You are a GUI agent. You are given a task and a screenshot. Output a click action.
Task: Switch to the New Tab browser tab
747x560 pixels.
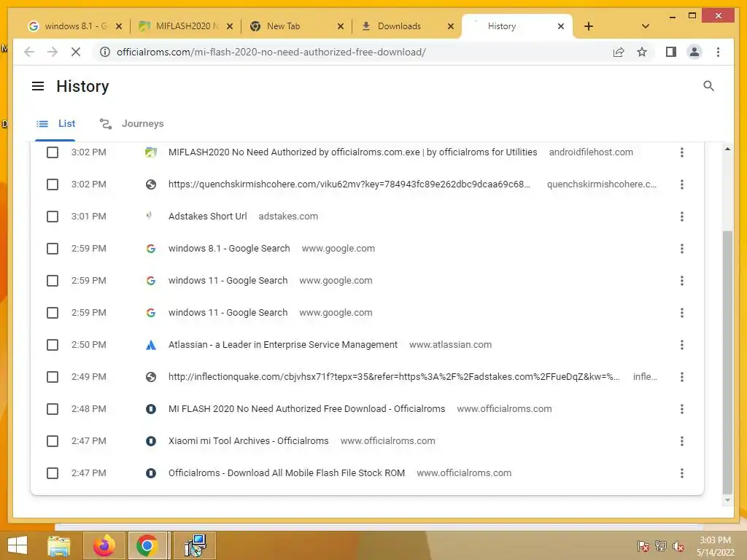coord(296,26)
